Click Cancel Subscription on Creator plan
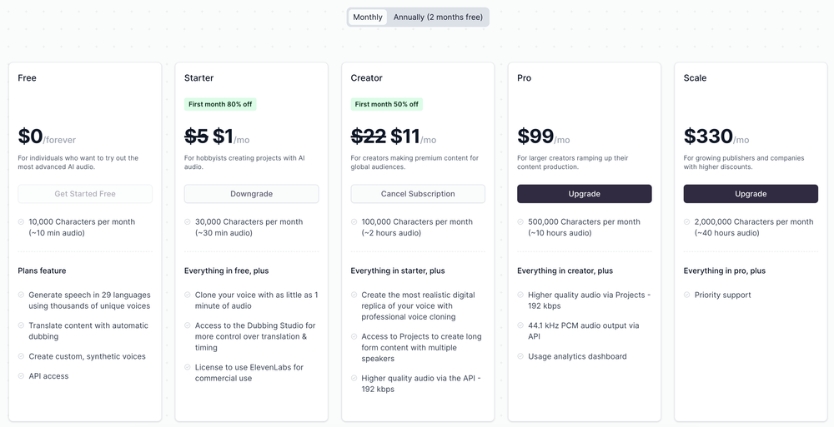 (418, 194)
